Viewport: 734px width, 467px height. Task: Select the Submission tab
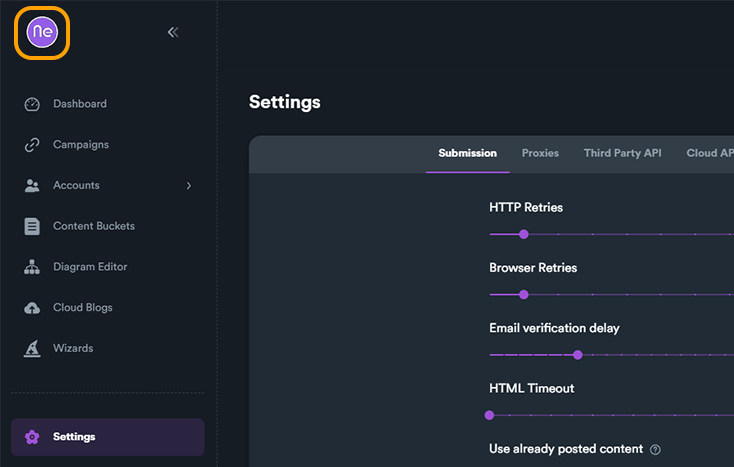(x=468, y=153)
